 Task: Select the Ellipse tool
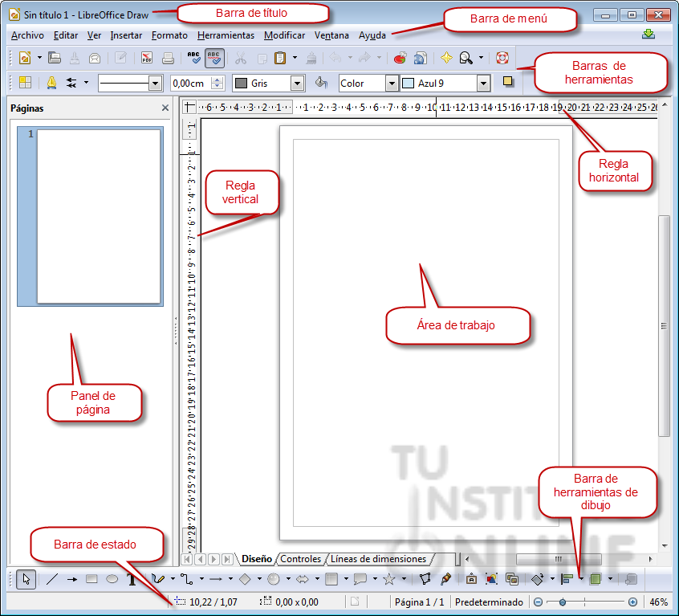coord(112,579)
